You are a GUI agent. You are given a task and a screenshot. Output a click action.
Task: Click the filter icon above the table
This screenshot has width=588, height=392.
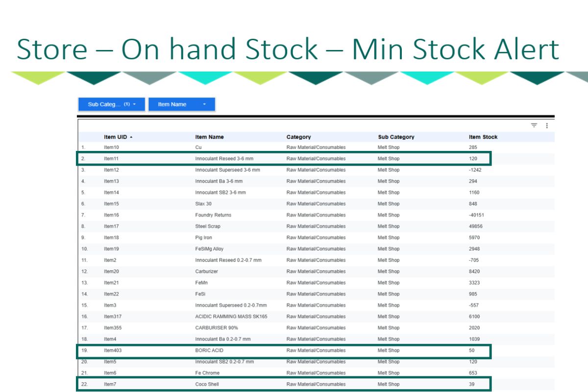534,125
